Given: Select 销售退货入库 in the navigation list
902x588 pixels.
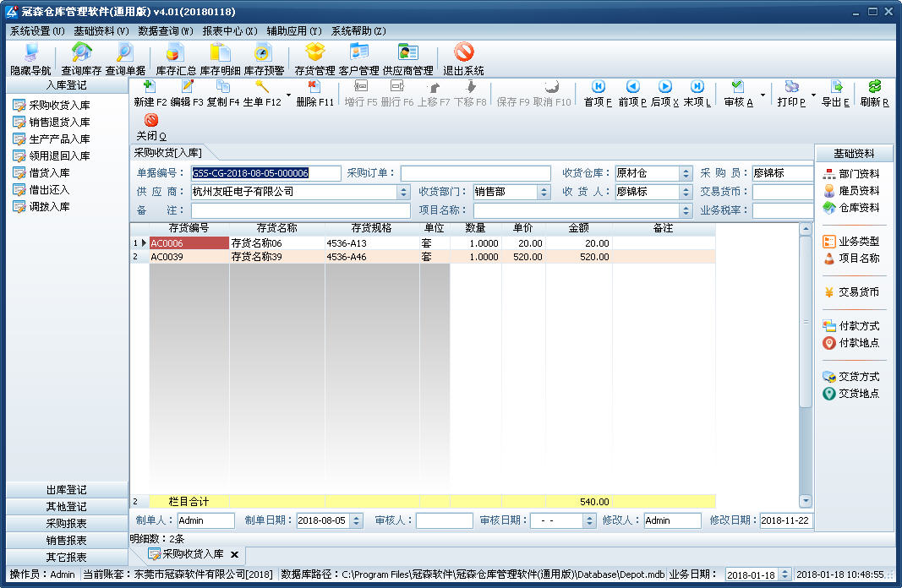Looking at the screenshot, I should [x=52, y=122].
